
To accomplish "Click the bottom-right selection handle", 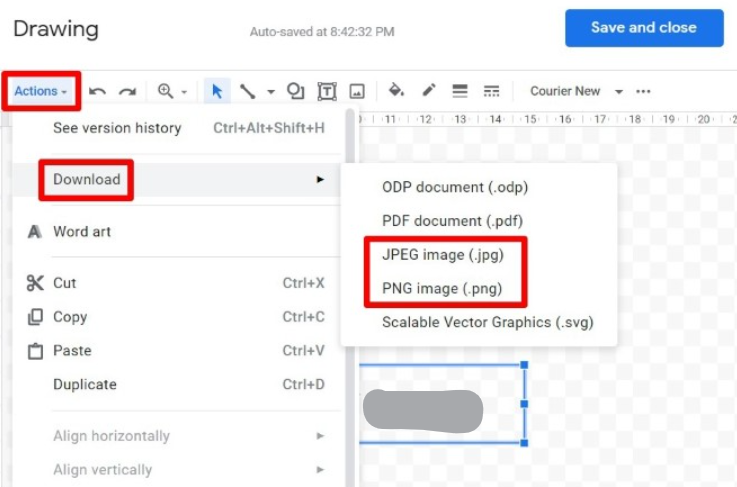I will 525,443.
